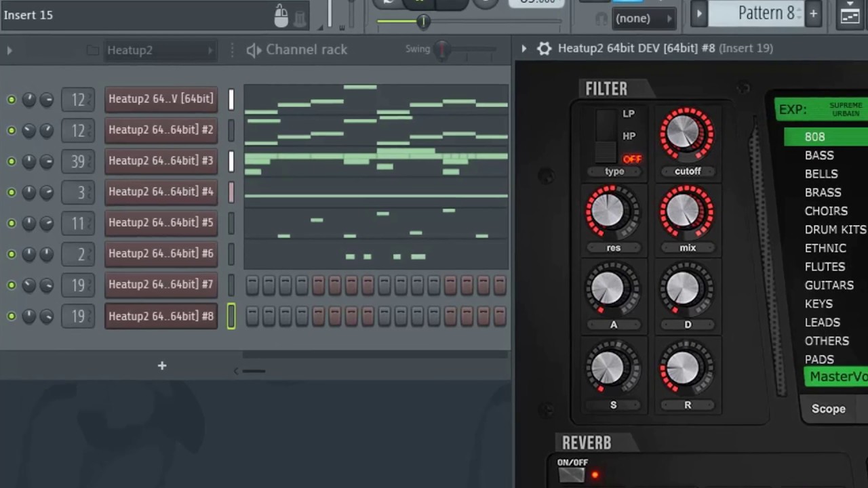Click the magnet snap icon beside (none)
The image size is (868, 488).
(x=601, y=19)
